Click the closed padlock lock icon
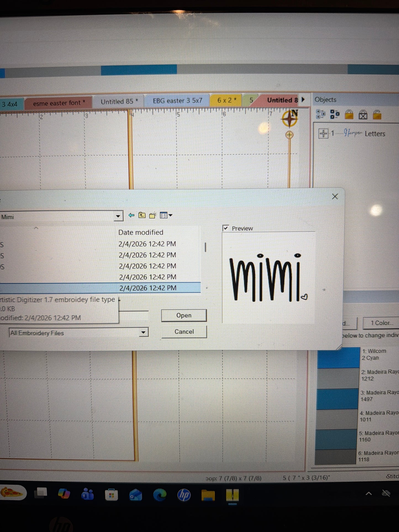Viewport: 399px width, 532px height. tap(349, 114)
